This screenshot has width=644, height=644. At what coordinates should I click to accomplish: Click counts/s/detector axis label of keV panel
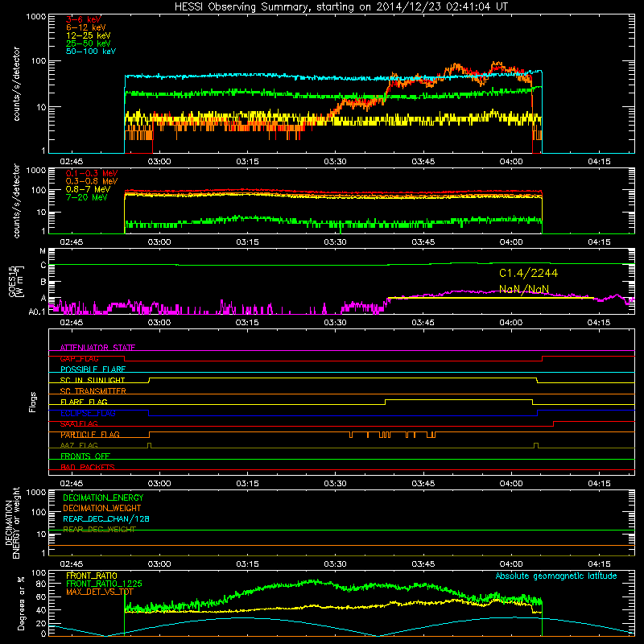[x=16, y=84]
